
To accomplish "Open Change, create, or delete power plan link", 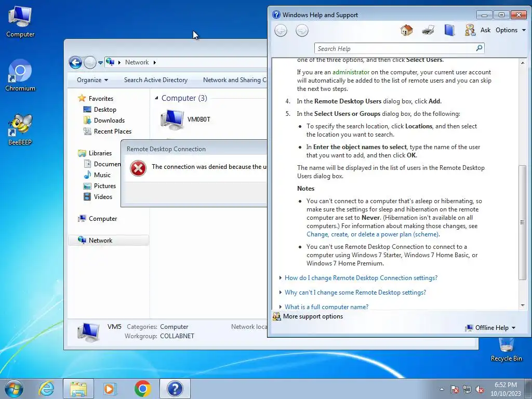I will click(x=373, y=234).
